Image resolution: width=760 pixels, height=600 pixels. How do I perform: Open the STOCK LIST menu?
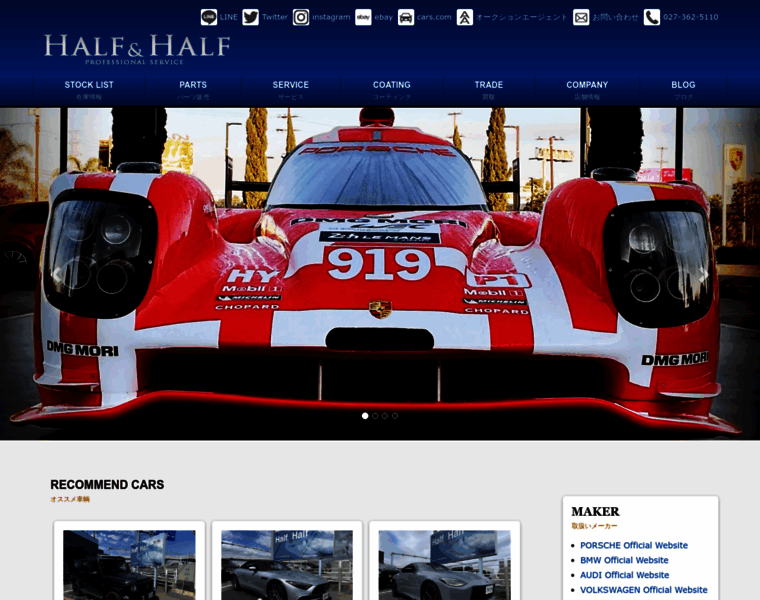(89, 89)
